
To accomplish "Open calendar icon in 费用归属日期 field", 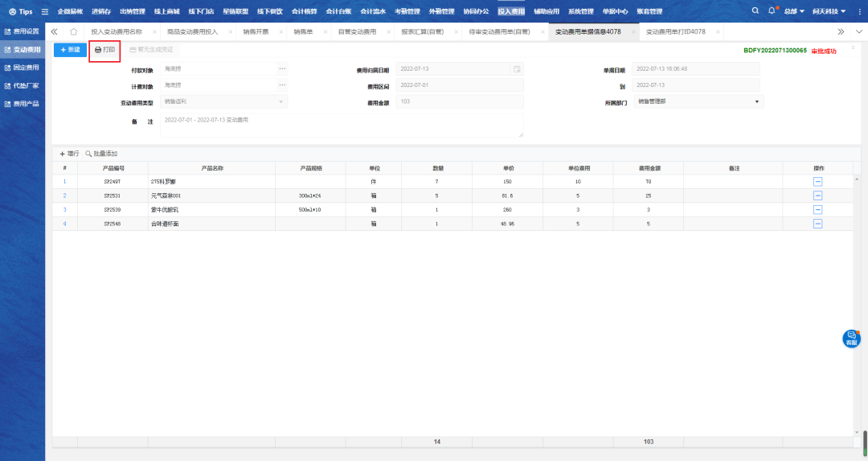I will click(517, 69).
